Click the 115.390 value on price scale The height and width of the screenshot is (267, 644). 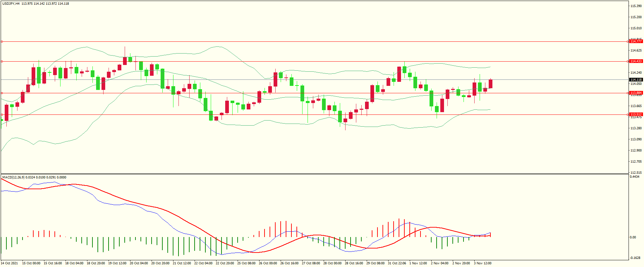point(636,6)
